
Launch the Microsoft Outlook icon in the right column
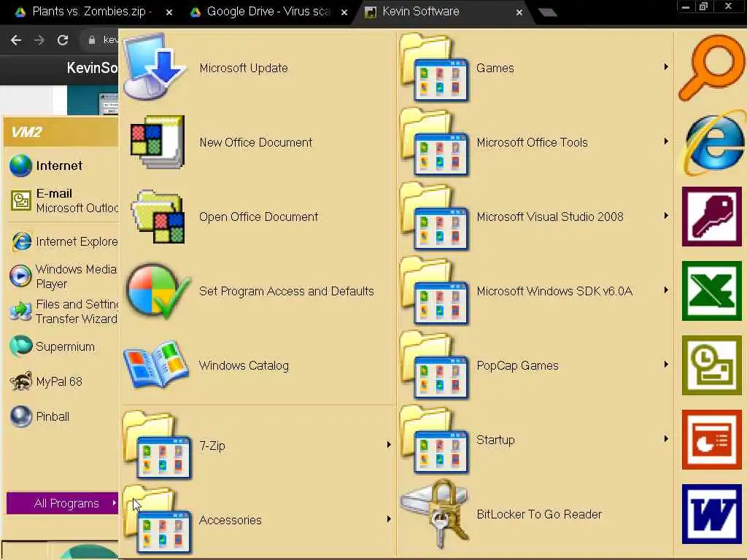coord(712,365)
